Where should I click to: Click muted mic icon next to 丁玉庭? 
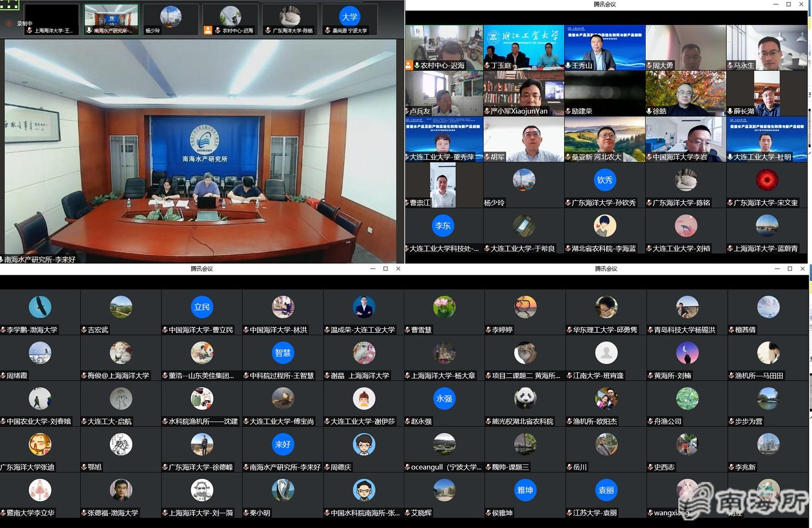tap(487, 65)
